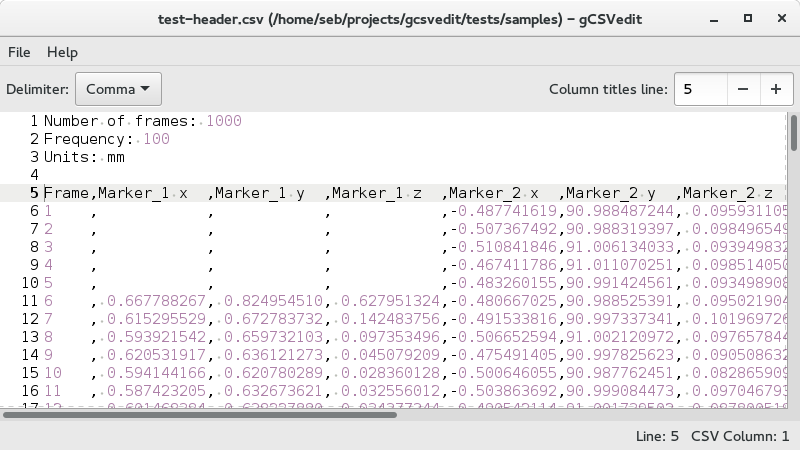Click line number 10 in the gutter
The image size is (800, 450).
(x=27, y=283)
